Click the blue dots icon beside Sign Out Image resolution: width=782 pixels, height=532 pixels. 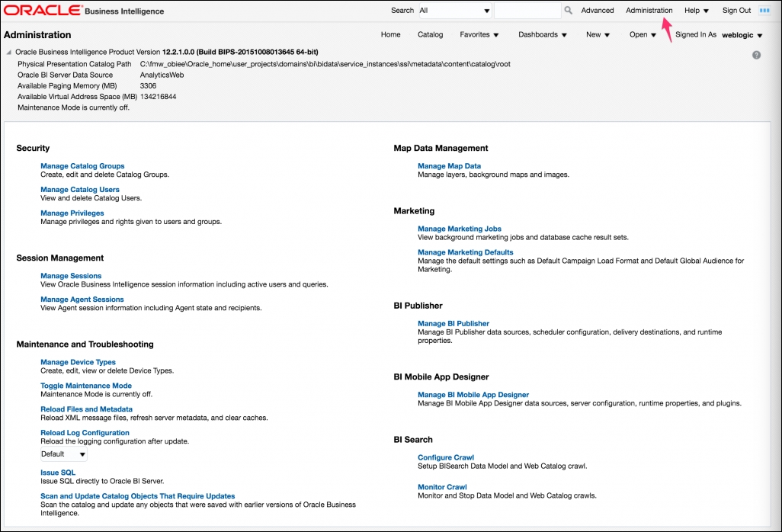[764, 10]
